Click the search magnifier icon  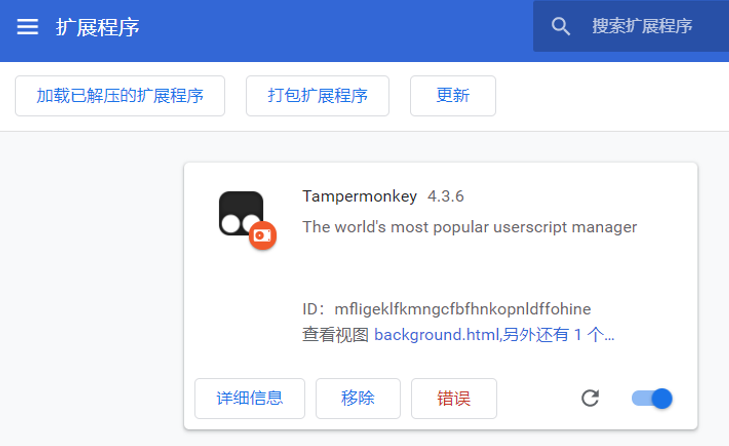560,26
